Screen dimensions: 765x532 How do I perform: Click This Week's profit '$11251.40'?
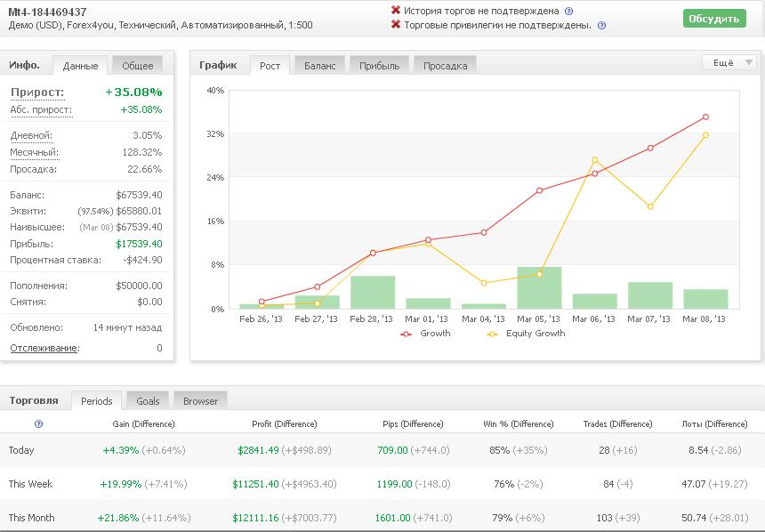(x=255, y=484)
